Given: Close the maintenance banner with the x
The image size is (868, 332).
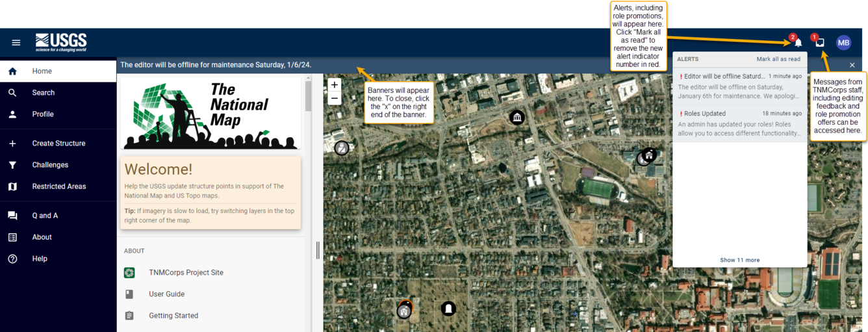Looking at the screenshot, I should click(852, 65).
